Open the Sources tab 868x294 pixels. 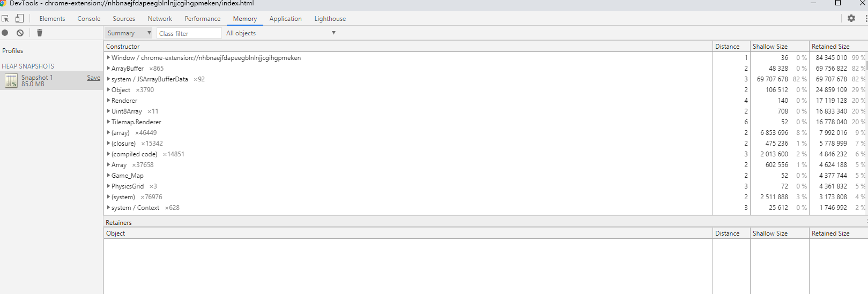pyautogui.click(x=124, y=19)
